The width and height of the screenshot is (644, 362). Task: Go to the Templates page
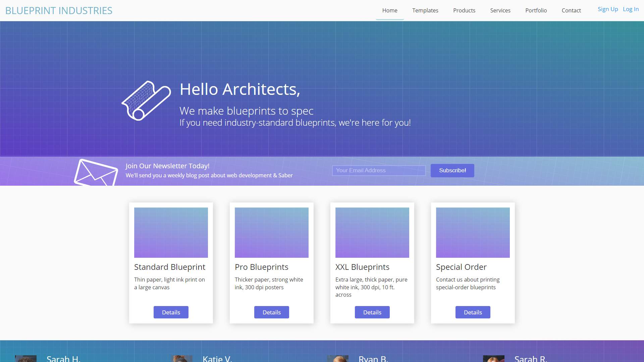[x=425, y=10]
